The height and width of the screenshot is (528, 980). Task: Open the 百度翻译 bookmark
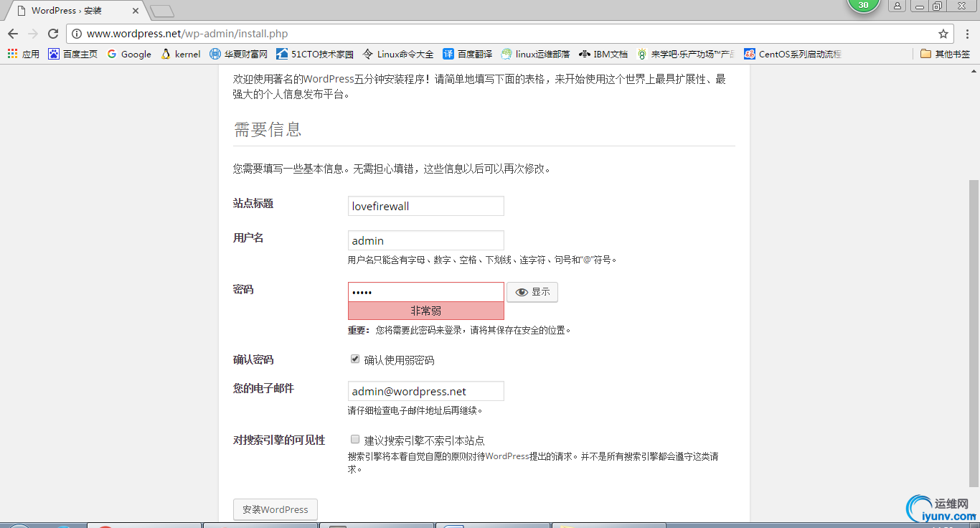tap(468, 54)
